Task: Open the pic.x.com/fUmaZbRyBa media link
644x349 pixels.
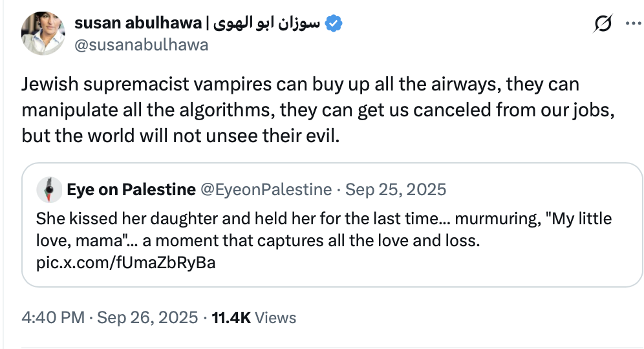Action: pyautogui.click(x=125, y=263)
